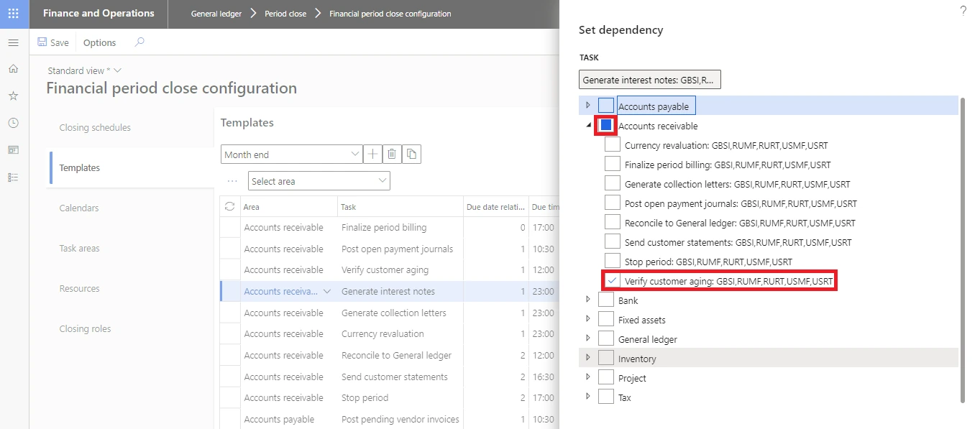Switch to Task areas tab

click(x=80, y=248)
